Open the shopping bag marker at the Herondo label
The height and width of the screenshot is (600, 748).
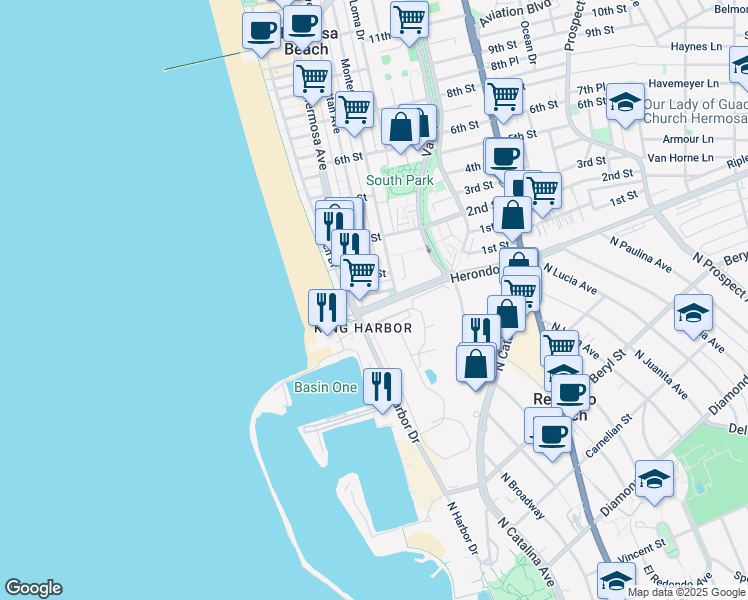[519, 260]
